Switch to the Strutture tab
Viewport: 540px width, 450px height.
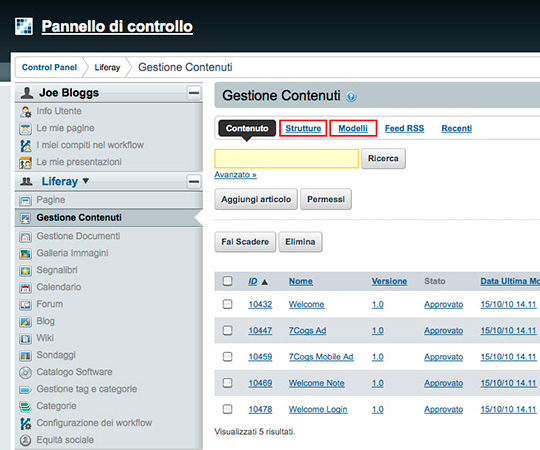pyautogui.click(x=303, y=128)
